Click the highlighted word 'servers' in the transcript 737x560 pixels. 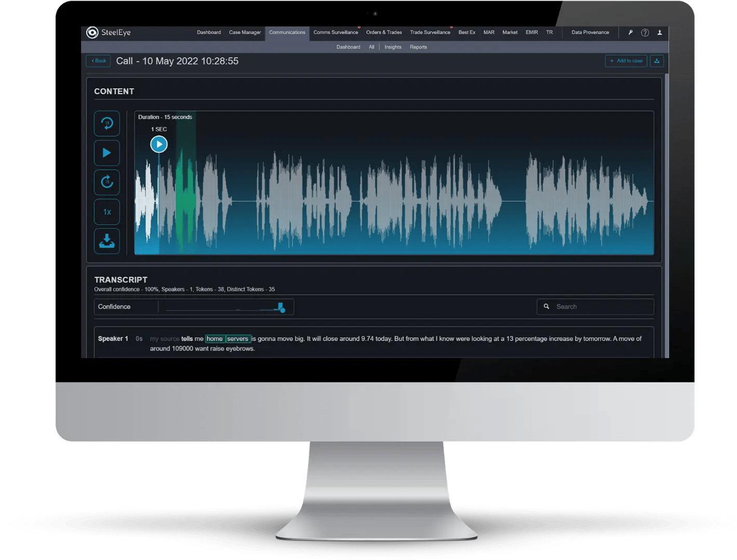238,339
